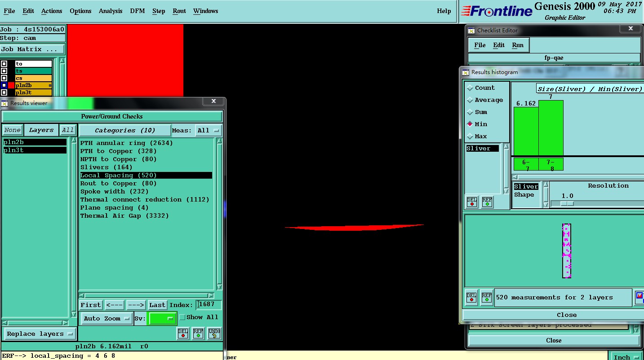Click the Last result button

(157, 305)
